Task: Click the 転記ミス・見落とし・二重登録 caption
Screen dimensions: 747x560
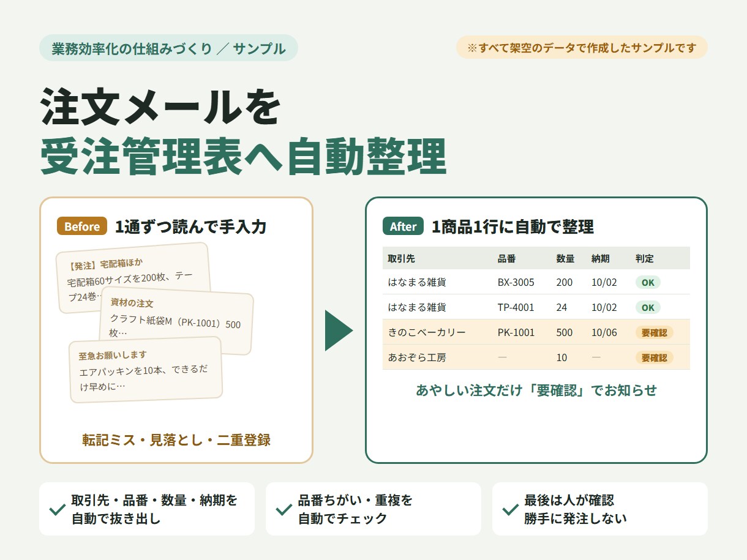Action: pos(176,439)
